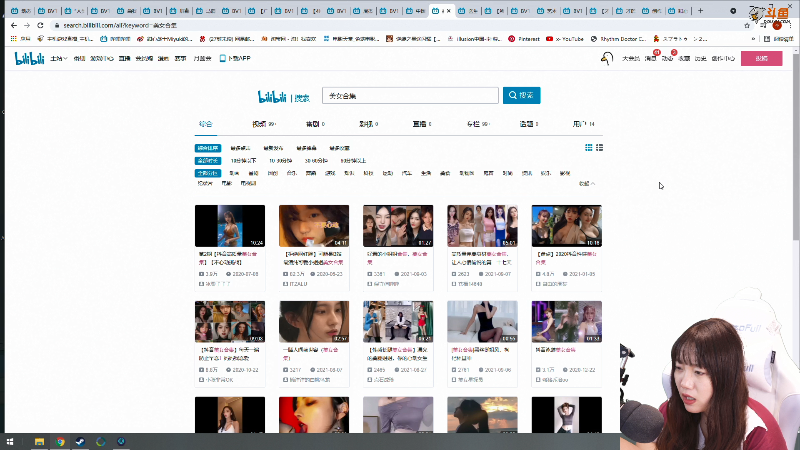Image resolution: width=800 pixels, height=450 pixels.
Task: Open the Rhythm Doctor bookmark
Action: click(618, 39)
